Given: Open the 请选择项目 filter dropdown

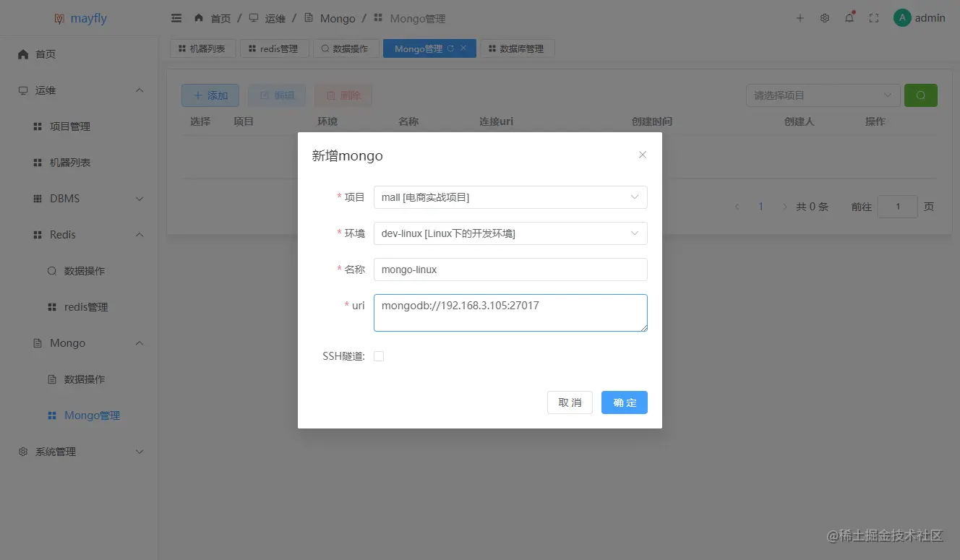Looking at the screenshot, I should pos(823,95).
